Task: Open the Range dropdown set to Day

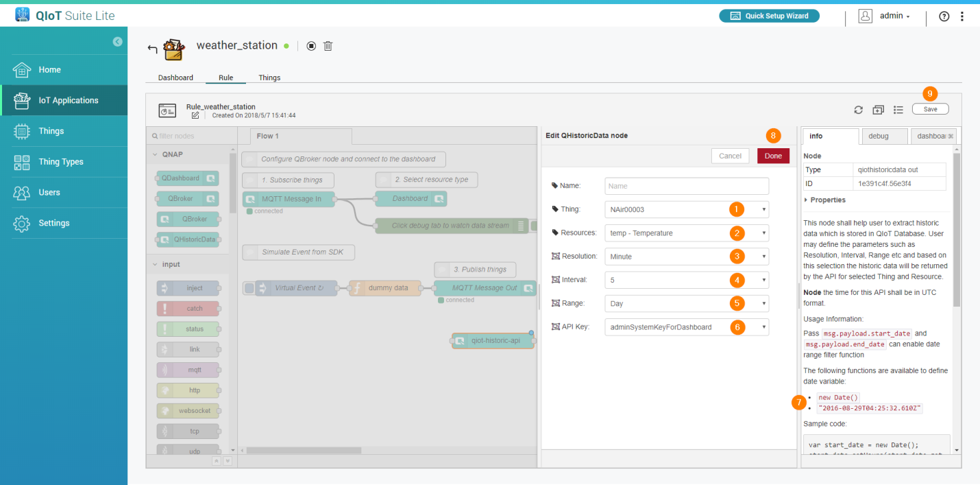Action: pyautogui.click(x=686, y=303)
